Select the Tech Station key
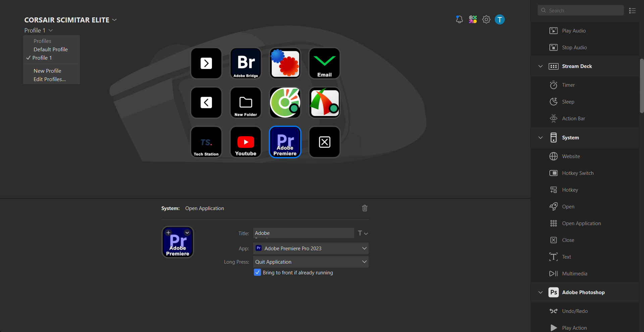The image size is (644, 332). 206,142
